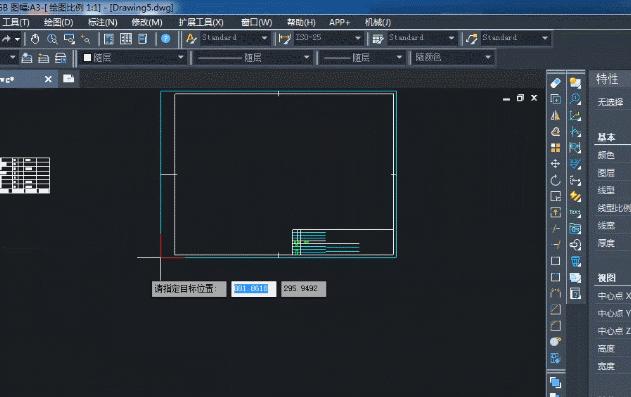Screen dimensions: 631x397
Task: Select the Chamfer tool
Action: [x=555, y=309]
